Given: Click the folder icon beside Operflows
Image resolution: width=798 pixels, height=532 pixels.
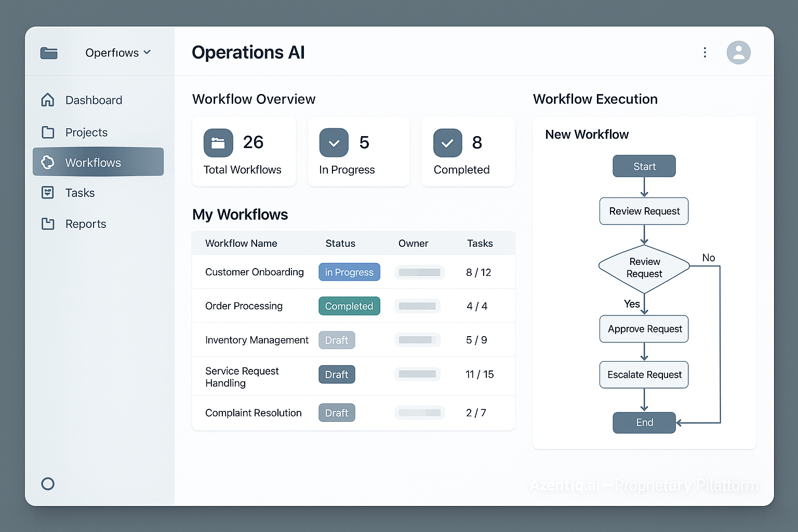Looking at the screenshot, I should 49,52.
